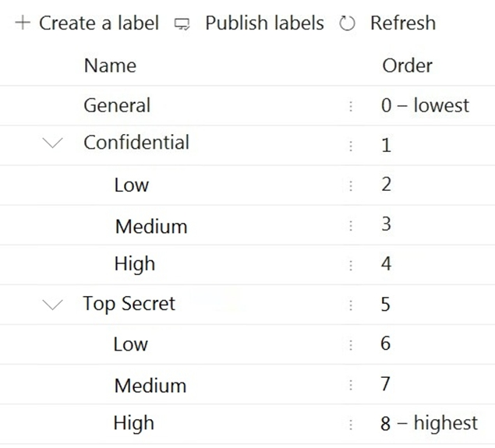Click the Create a label text
Viewport: 495px width, 448px height.
pos(98,23)
